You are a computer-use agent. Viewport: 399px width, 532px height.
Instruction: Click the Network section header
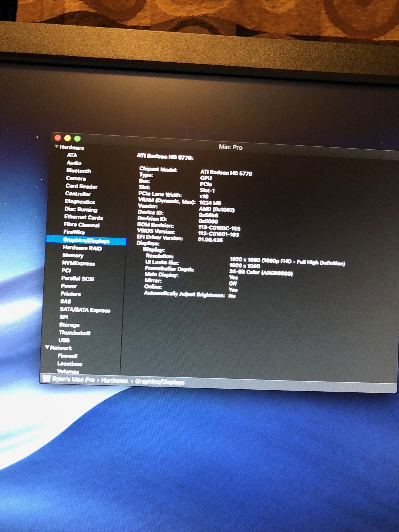tap(61, 348)
